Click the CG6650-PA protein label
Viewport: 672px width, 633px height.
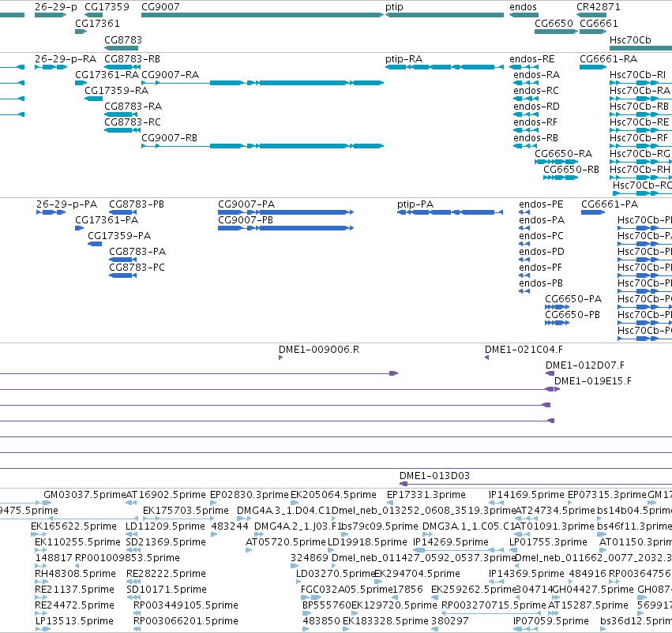pyautogui.click(x=573, y=299)
